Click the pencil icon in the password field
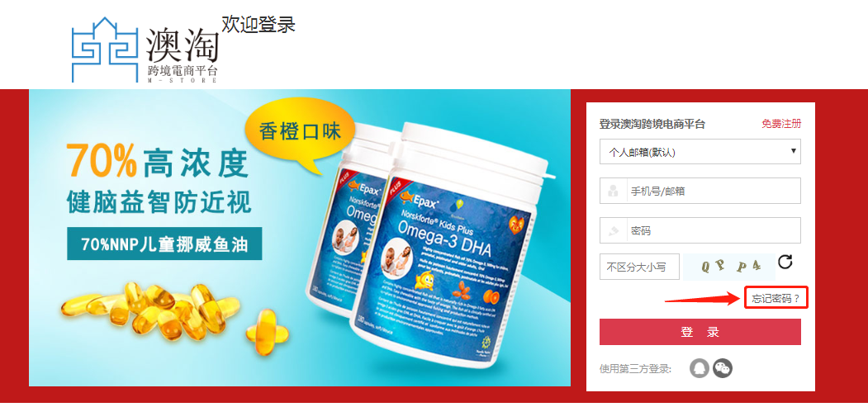Screen dimensions: 868x407 (x=613, y=230)
